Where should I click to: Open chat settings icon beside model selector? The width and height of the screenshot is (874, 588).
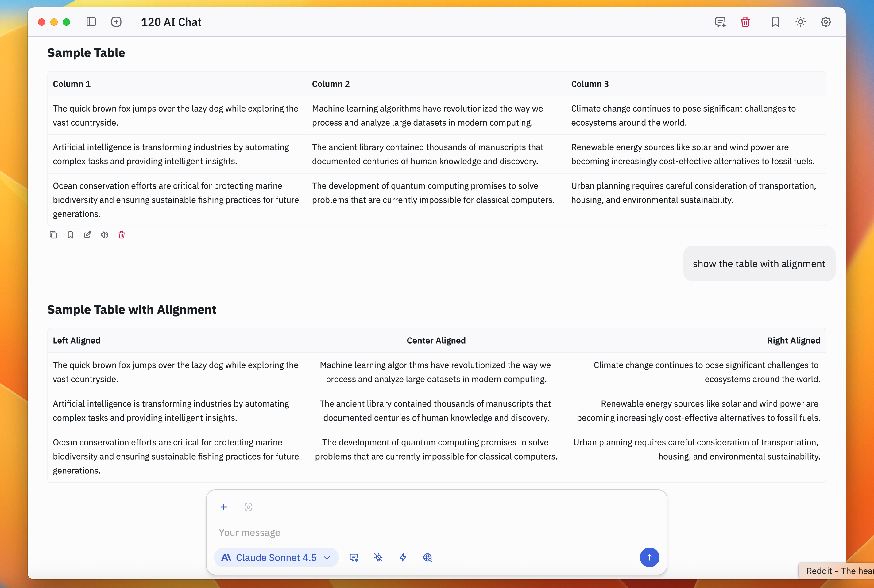[x=354, y=558]
